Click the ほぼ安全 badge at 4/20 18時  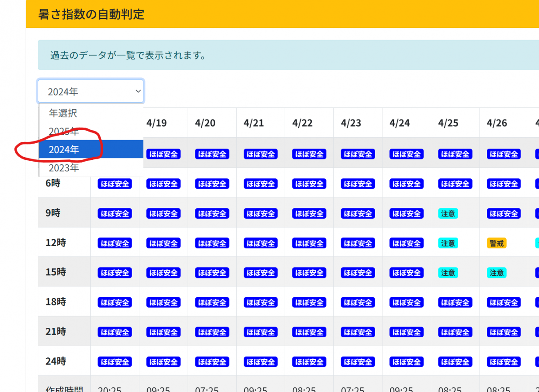(212, 302)
